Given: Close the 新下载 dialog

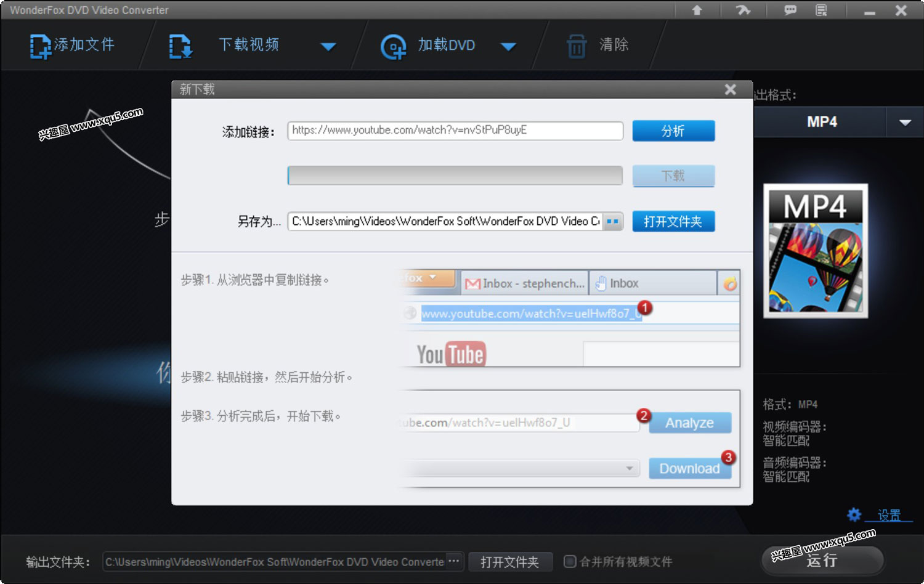Looking at the screenshot, I should point(731,89).
